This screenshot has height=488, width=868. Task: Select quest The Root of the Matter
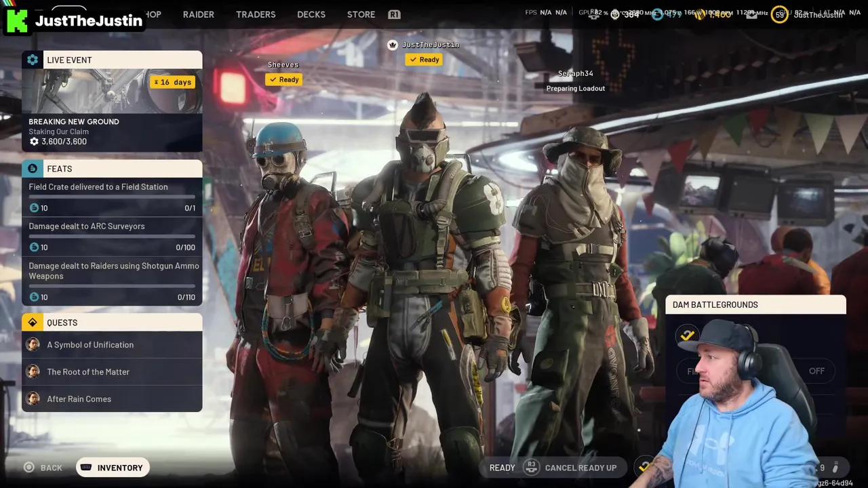[x=112, y=371]
